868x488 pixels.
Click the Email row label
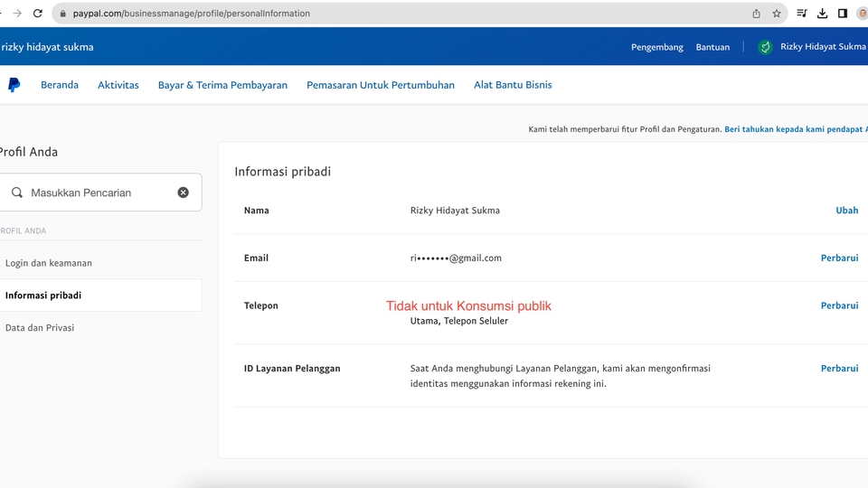click(256, 258)
